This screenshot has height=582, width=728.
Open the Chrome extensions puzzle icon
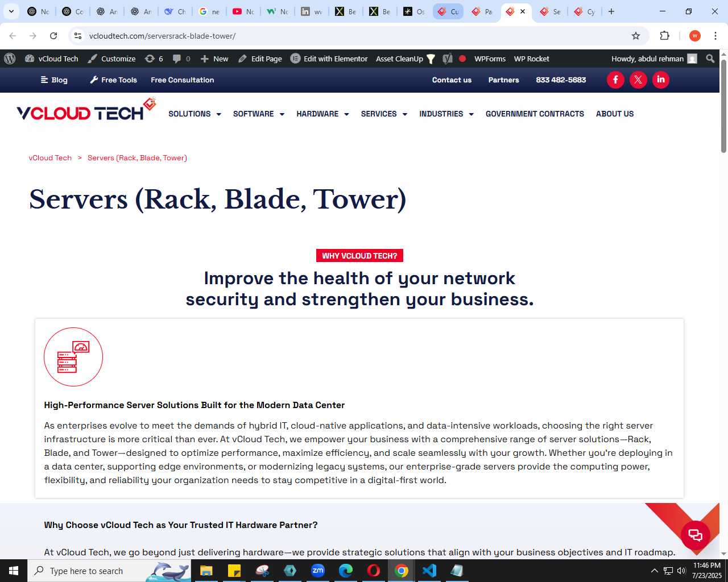click(x=664, y=36)
